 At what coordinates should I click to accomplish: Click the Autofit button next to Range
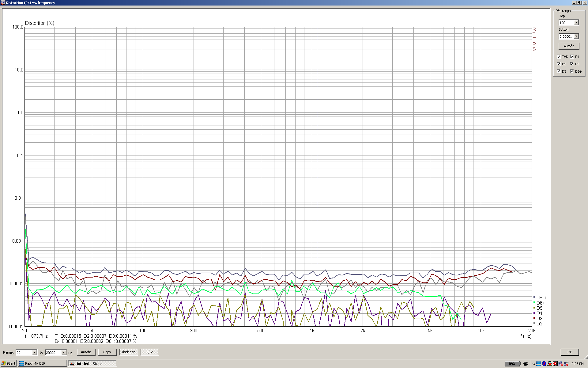coord(86,352)
